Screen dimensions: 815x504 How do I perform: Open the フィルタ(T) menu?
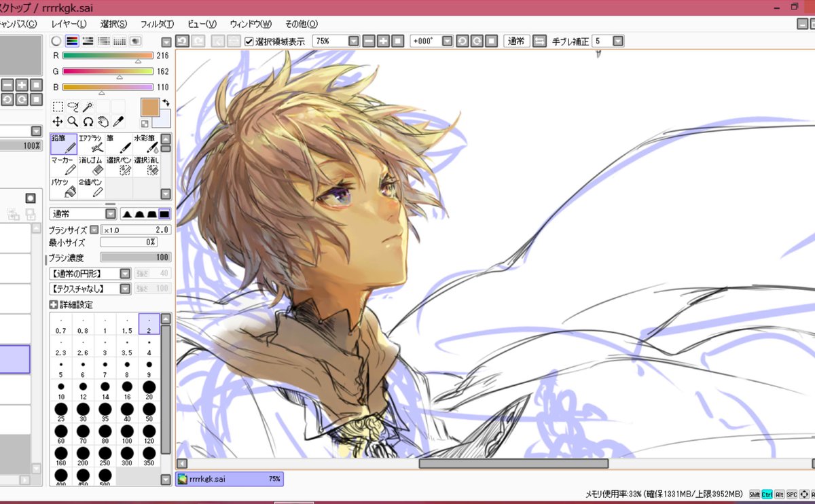(157, 24)
